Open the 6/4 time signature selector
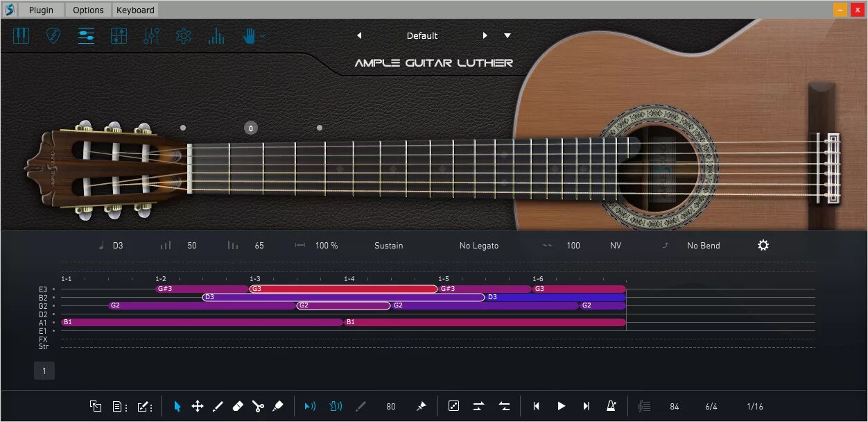This screenshot has height=422, width=868. click(x=711, y=407)
